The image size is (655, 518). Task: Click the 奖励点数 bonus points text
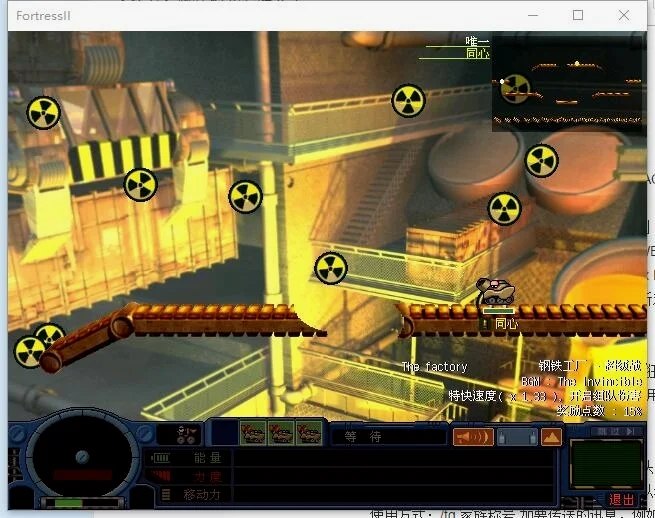point(599,411)
